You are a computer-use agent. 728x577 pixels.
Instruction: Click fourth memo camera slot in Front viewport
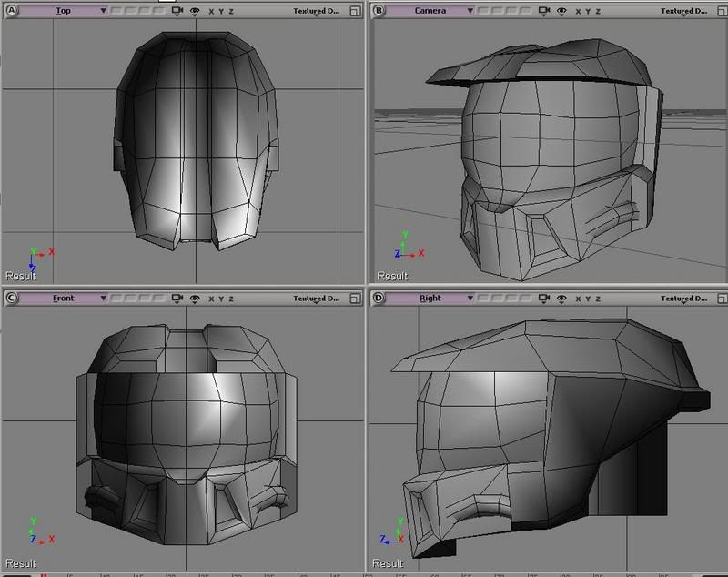(158, 298)
